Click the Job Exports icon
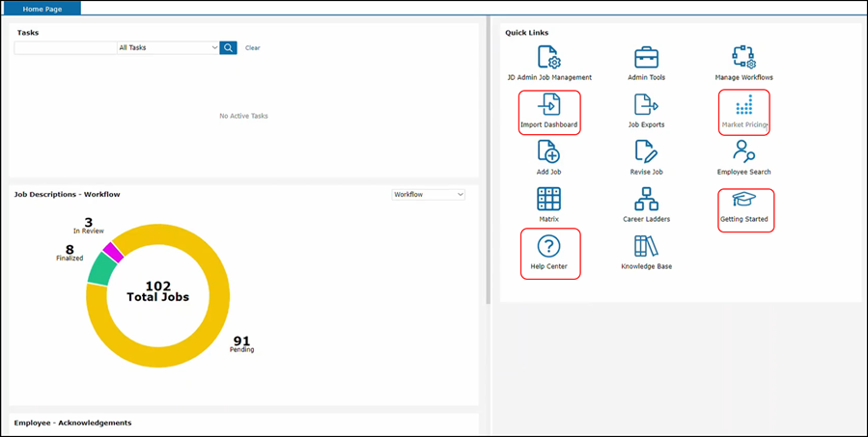This screenshot has height=437, width=868. [646, 105]
